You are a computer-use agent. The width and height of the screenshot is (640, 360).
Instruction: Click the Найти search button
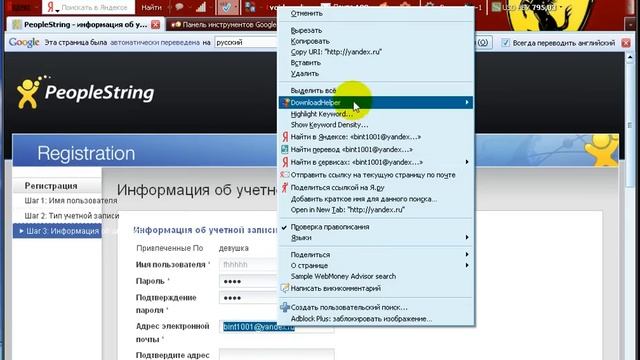(151, 7)
